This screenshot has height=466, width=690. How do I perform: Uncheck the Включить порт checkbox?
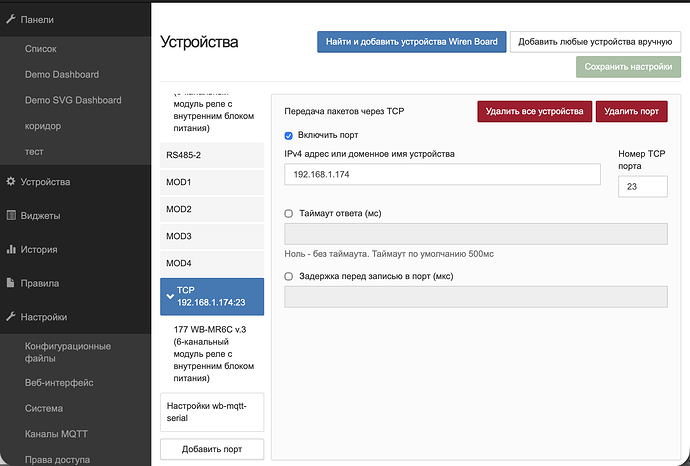(x=289, y=135)
